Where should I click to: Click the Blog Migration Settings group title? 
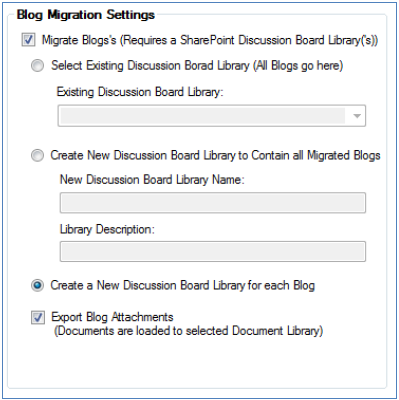pyautogui.click(x=86, y=15)
